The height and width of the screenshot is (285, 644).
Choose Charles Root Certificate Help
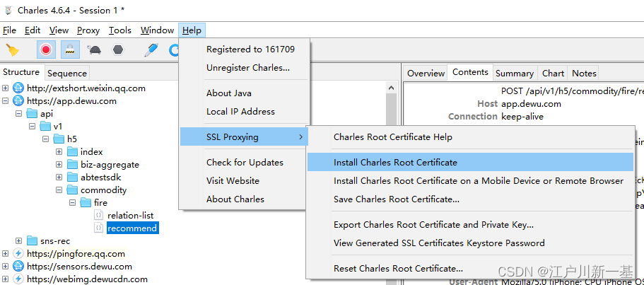coord(470,136)
